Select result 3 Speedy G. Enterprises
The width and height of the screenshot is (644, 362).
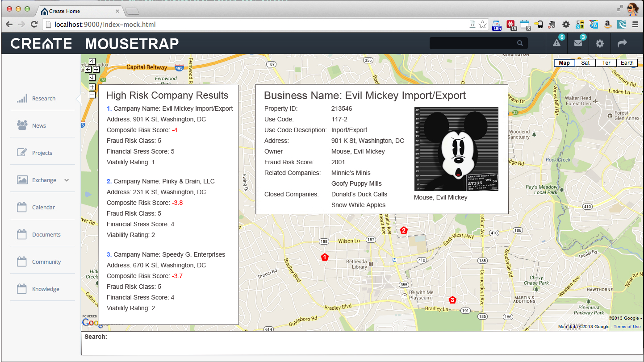tap(166, 254)
